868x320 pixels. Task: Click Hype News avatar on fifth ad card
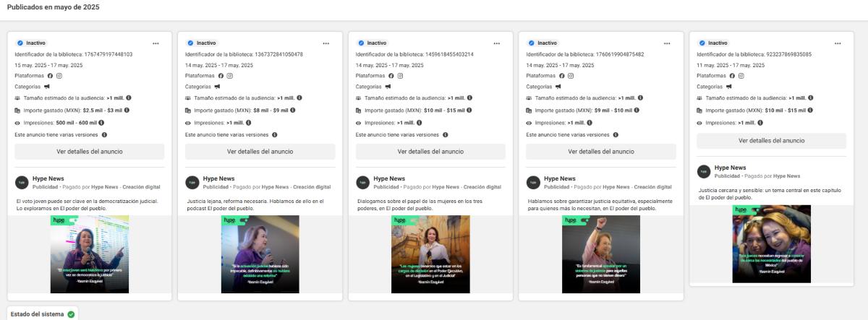pos(703,171)
